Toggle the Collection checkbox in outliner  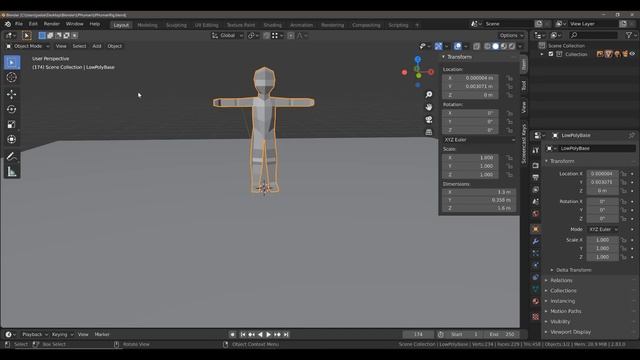[x=551, y=54]
